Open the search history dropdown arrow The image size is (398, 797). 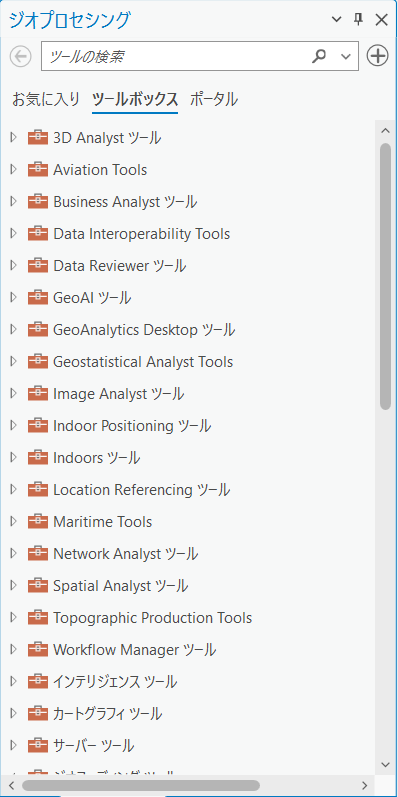click(346, 56)
